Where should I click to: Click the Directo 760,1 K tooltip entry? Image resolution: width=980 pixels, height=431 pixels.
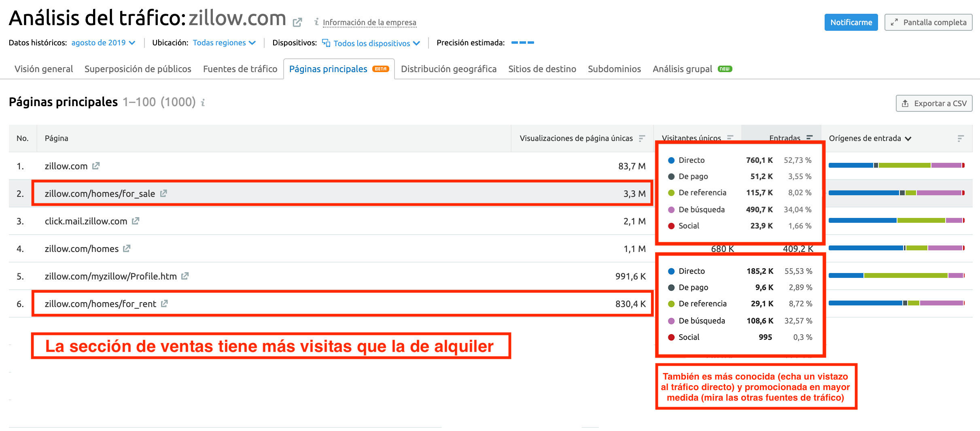click(740, 160)
